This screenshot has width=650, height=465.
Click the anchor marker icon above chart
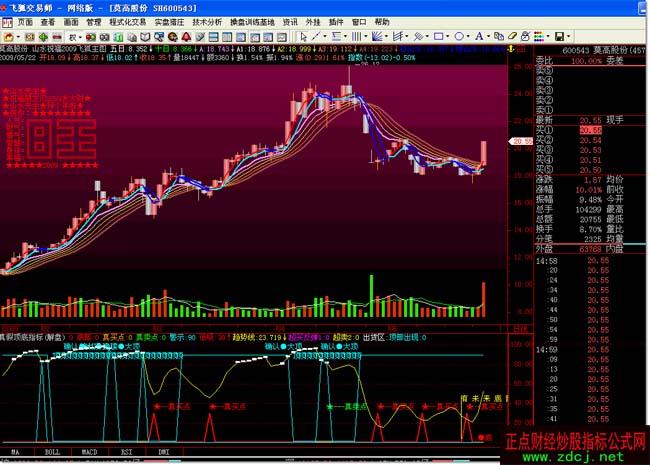pos(513,46)
